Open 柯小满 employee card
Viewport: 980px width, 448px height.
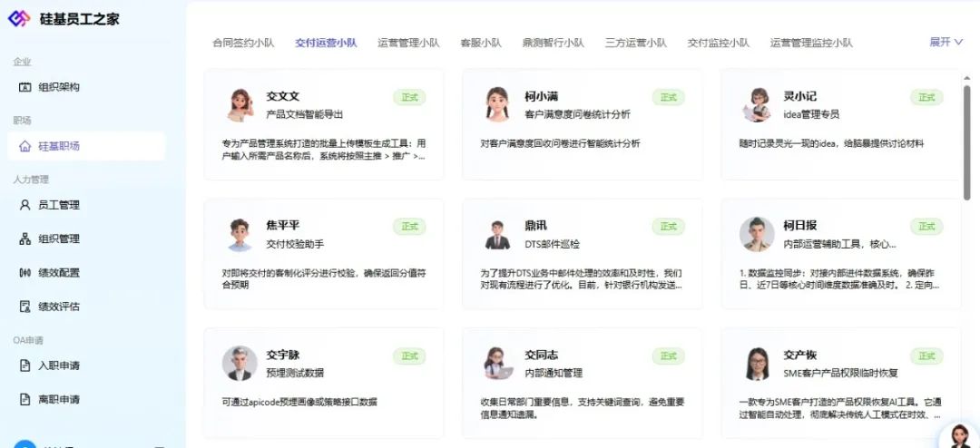point(582,124)
